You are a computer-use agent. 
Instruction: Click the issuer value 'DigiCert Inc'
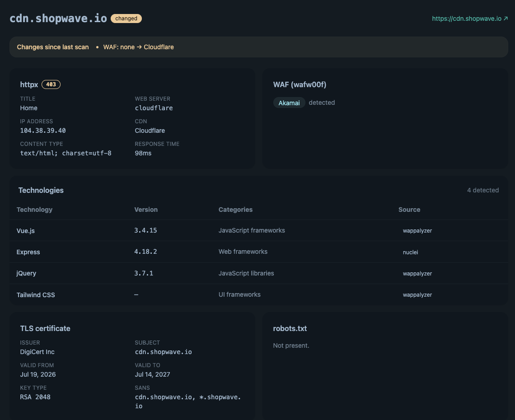pyautogui.click(x=37, y=352)
